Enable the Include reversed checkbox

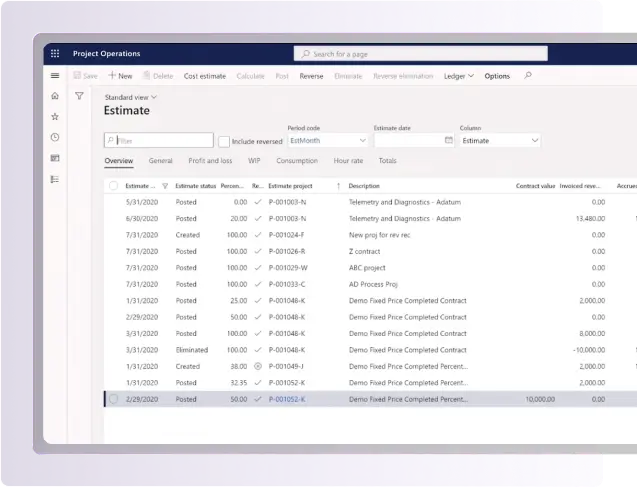coord(224,141)
